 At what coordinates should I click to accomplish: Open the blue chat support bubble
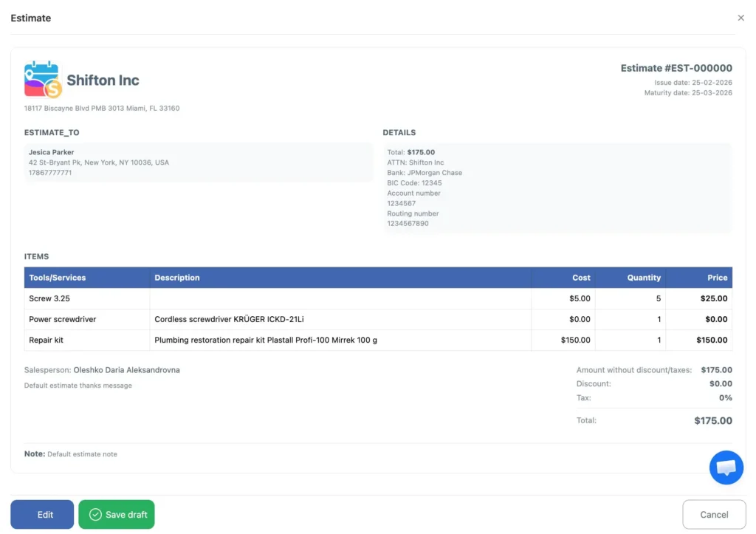point(726,468)
